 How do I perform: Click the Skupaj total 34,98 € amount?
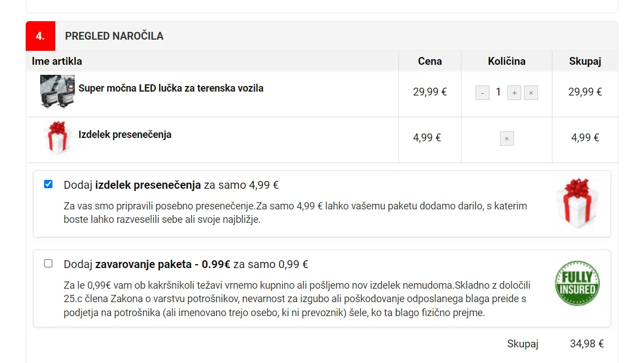(x=587, y=343)
